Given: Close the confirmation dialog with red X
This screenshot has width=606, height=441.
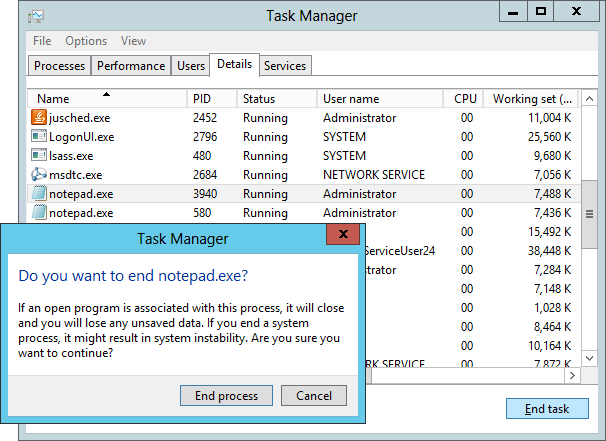Looking at the screenshot, I should pos(343,234).
